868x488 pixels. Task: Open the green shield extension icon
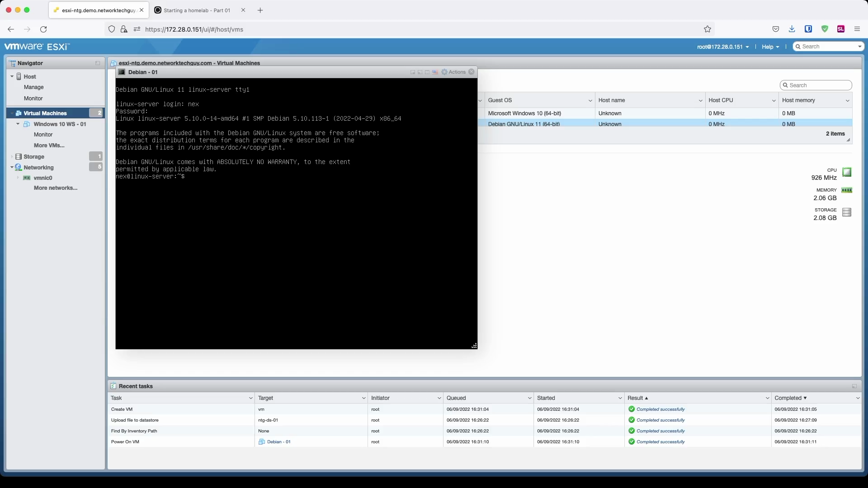coord(825,29)
